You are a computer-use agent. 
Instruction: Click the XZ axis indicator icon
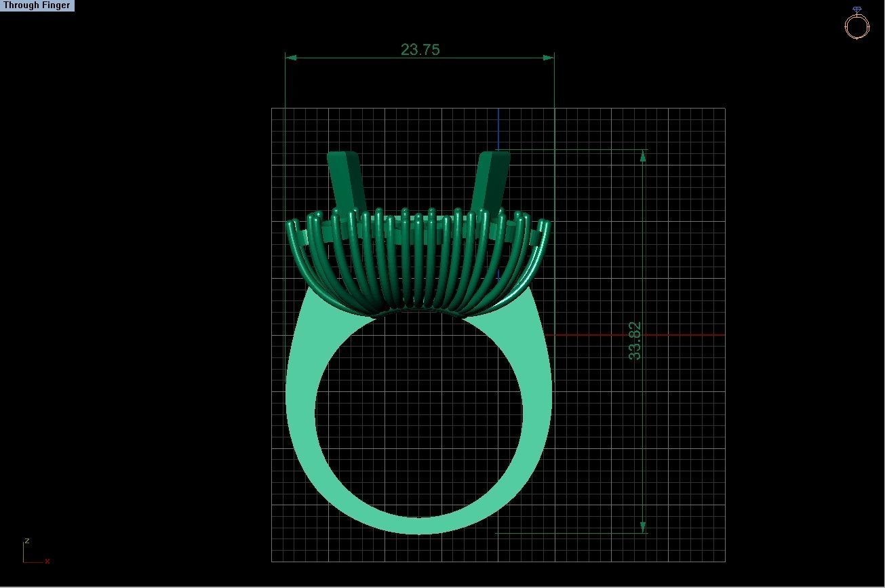click(x=36, y=551)
